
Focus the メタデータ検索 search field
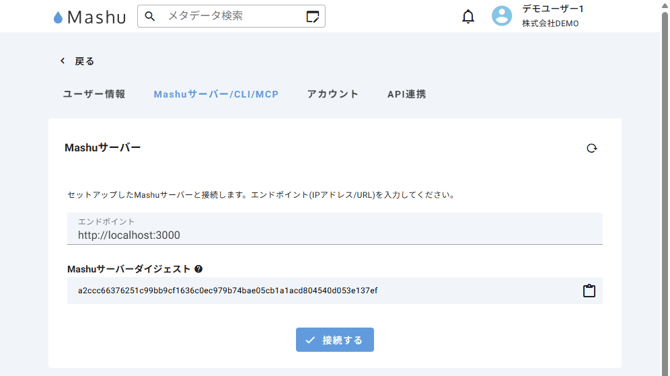pyautogui.click(x=231, y=16)
